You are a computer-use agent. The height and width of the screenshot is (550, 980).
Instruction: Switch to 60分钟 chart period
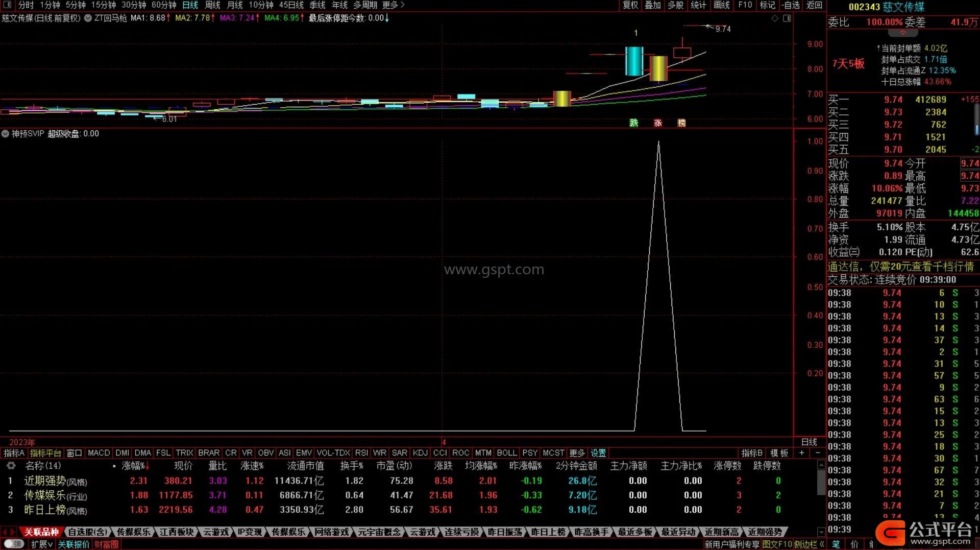pyautogui.click(x=164, y=5)
